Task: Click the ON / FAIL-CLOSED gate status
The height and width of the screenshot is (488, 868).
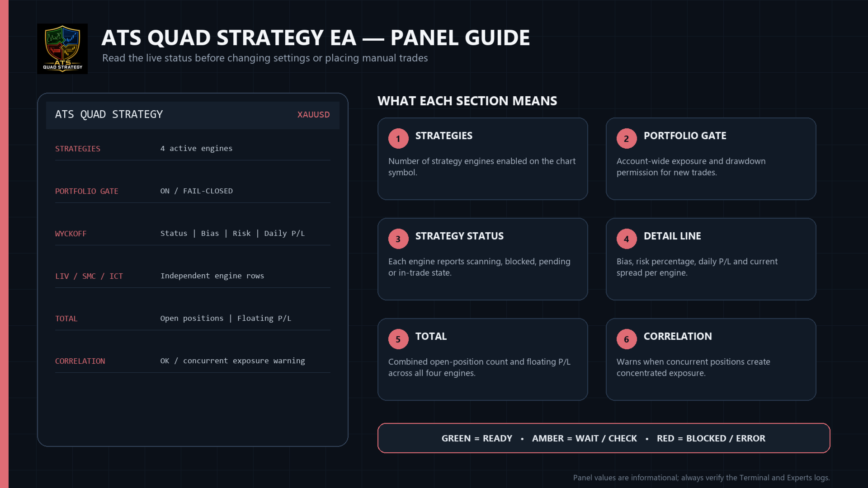Action: (x=197, y=191)
